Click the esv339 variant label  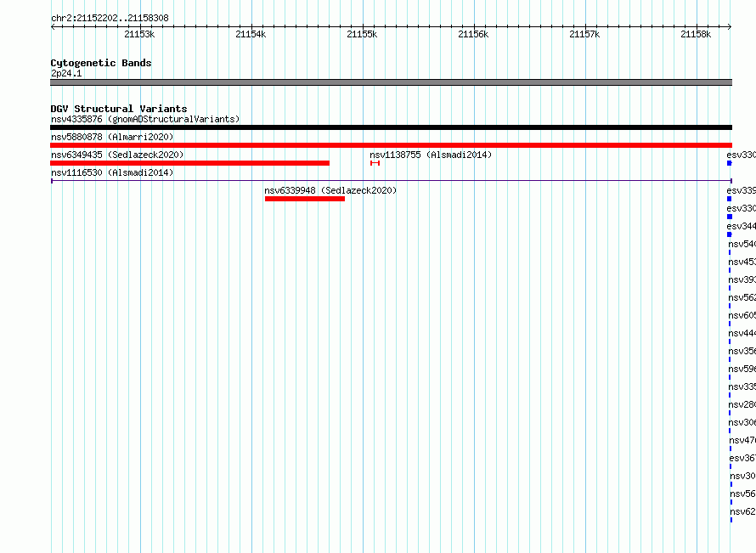pyautogui.click(x=741, y=190)
